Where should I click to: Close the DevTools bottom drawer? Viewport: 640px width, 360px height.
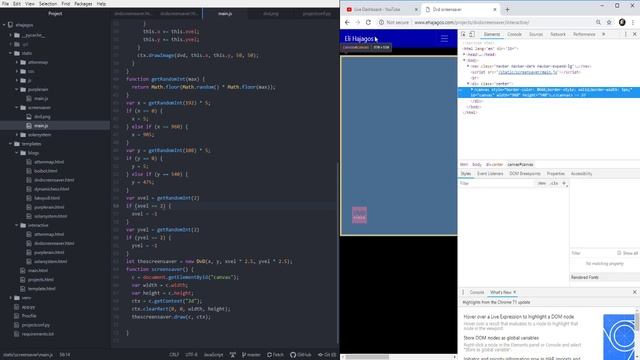pos(635,292)
